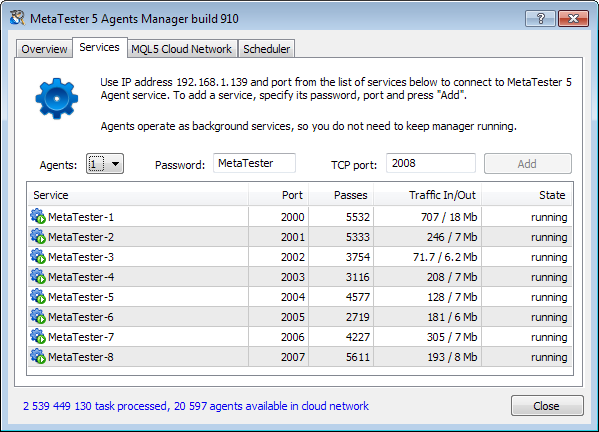Click the MetaTester-2 service icon

click(x=38, y=236)
